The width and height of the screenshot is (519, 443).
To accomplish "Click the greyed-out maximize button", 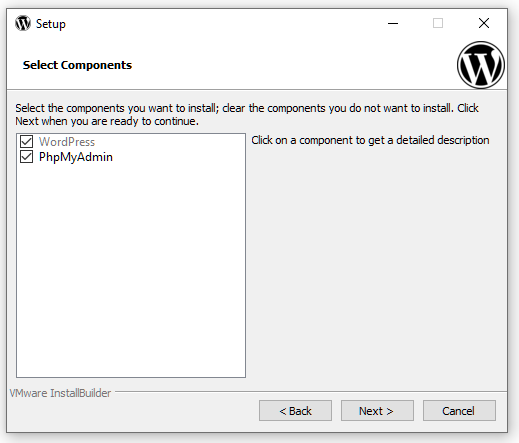I will (438, 23).
